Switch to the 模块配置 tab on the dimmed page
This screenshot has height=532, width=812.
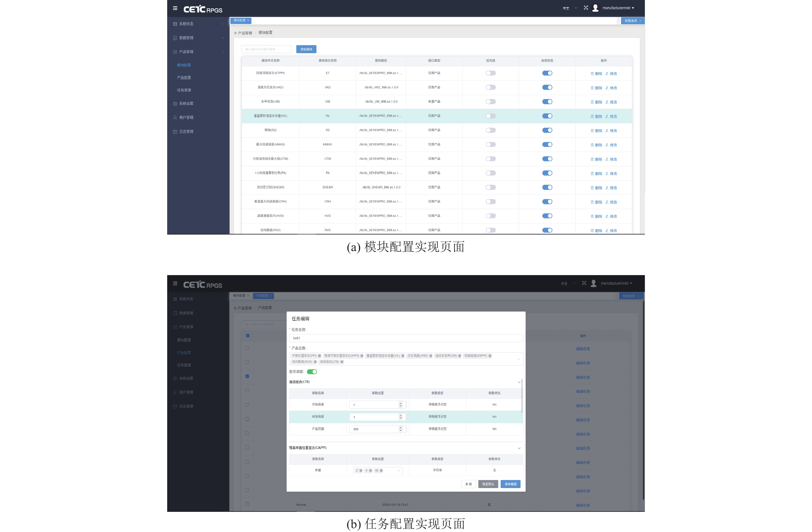click(x=240, y=296)
